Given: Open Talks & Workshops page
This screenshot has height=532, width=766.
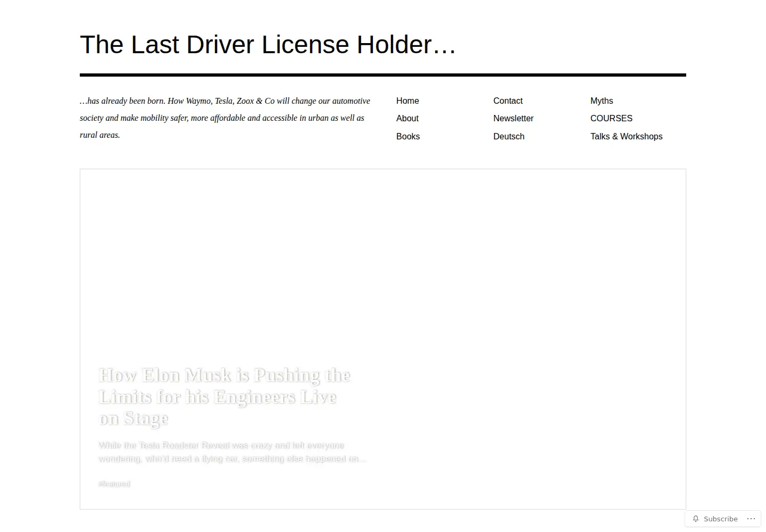Looking at the screenshot, I should click(627, 136).
